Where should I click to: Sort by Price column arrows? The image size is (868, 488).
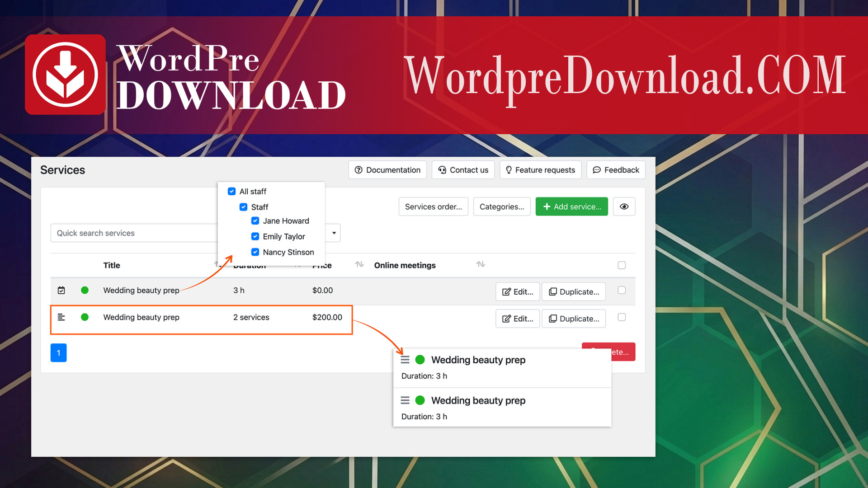point(359,264)
